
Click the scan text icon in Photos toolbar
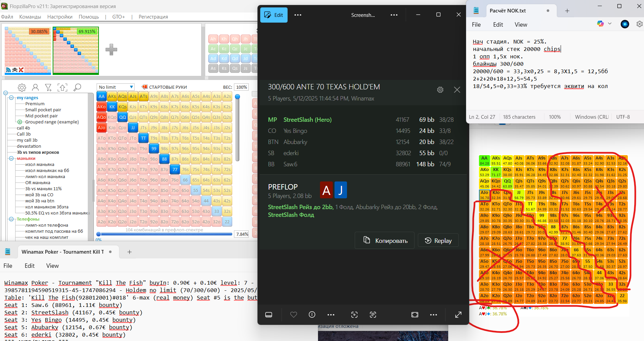(x=373, y=315)
